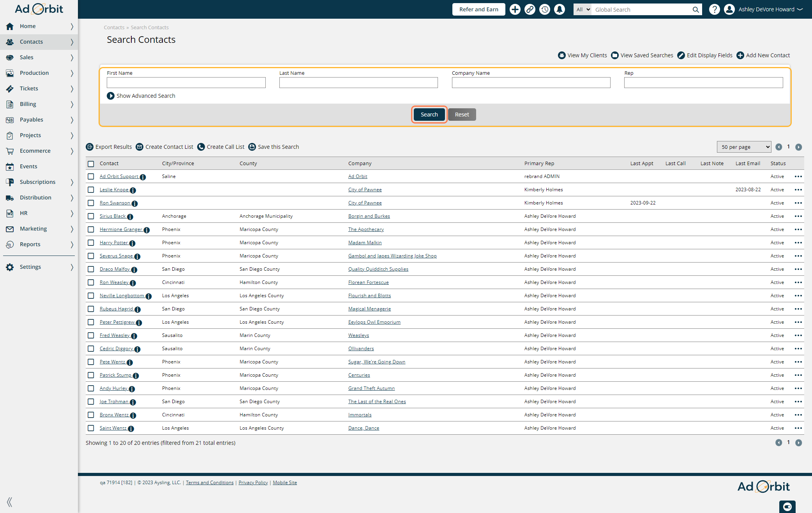812x513 pixels.
Task: Expand the Production menu chevron
Action: (72, 73)
